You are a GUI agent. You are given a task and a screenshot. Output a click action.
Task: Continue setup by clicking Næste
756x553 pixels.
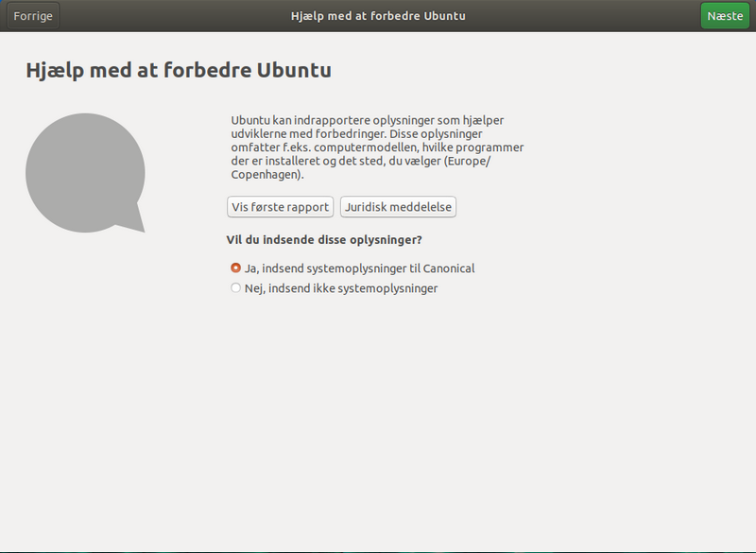coord(724,16)
